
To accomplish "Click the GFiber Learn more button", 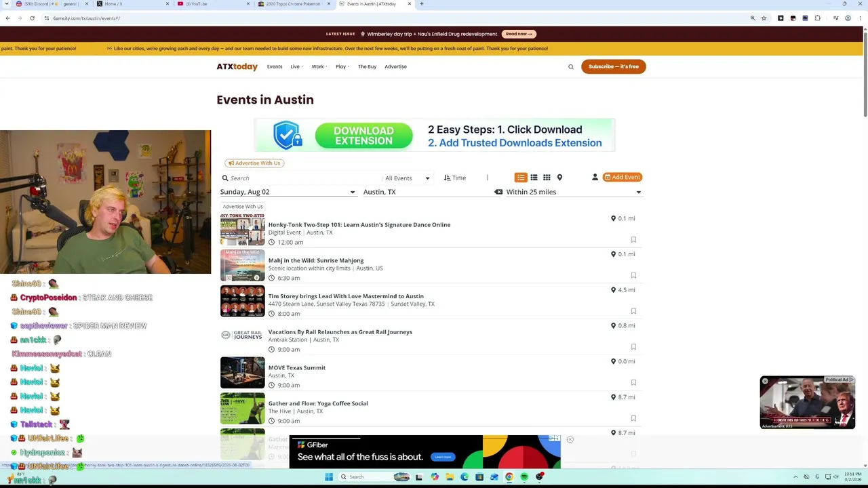I will [x=442, y=457].
